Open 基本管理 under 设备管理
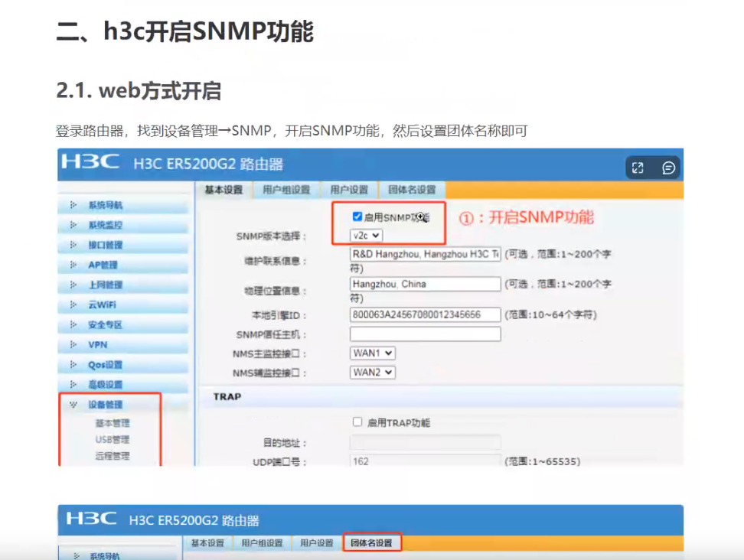This screenshot has height=560, width=744. pos(113,423)
